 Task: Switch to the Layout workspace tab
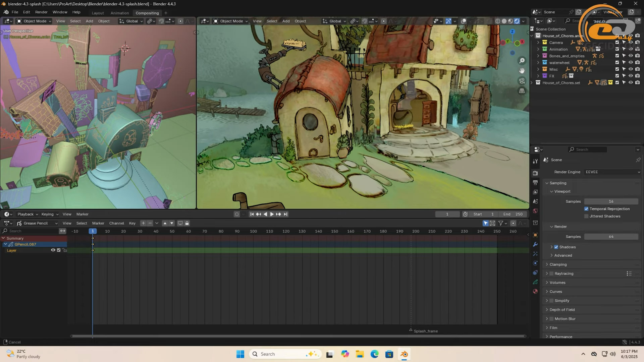click(98, 13)
